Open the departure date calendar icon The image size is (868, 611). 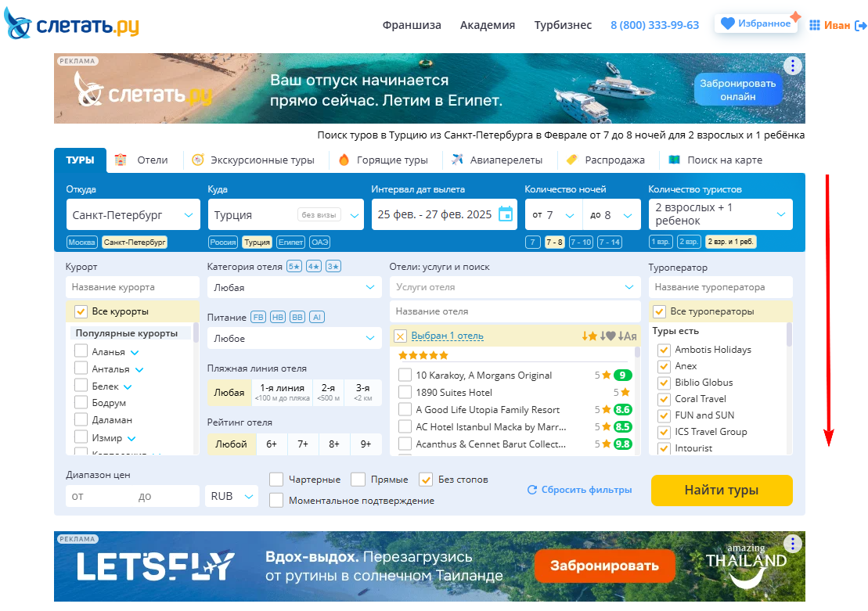click(506, 214)
